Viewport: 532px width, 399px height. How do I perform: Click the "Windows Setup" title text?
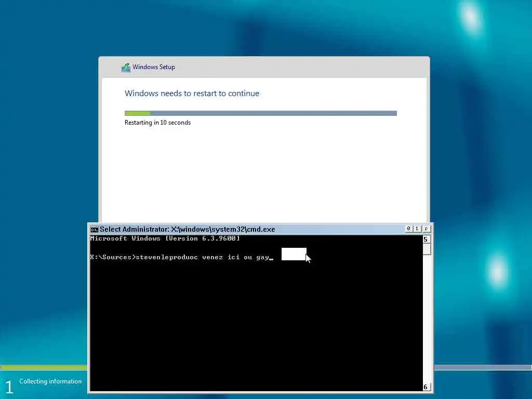tap(154, 67)
